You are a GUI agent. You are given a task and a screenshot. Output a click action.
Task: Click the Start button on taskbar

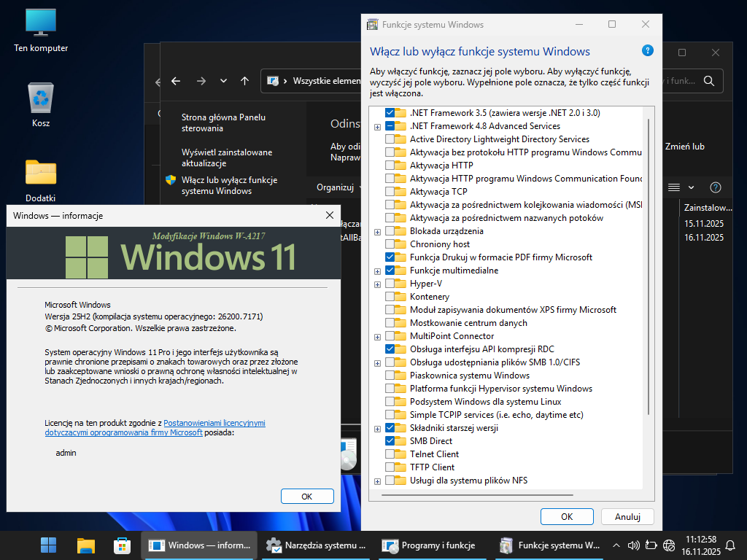[49, 545]
